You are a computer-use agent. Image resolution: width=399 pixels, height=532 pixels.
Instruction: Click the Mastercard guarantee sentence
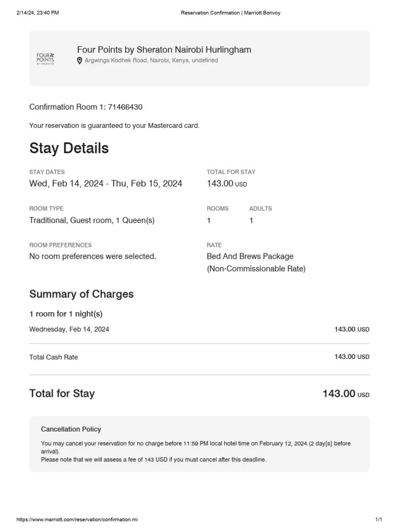point(114,126)
